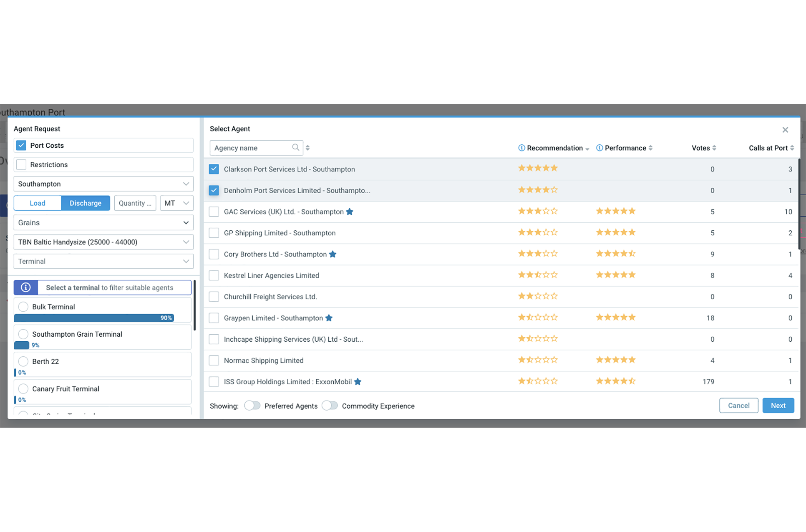Click Cory Brothers performance stars
The image size is (806, 532).
pyautogui.click(x=616, y=253)
